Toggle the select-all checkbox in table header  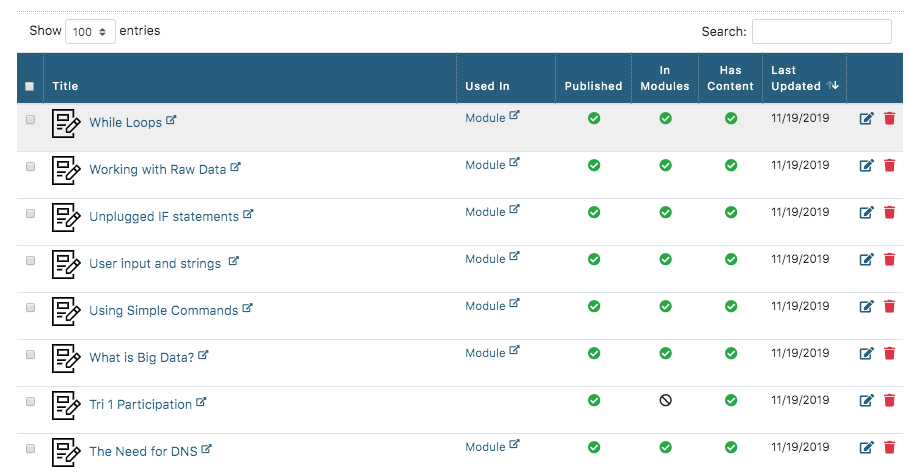click(30, 87)
